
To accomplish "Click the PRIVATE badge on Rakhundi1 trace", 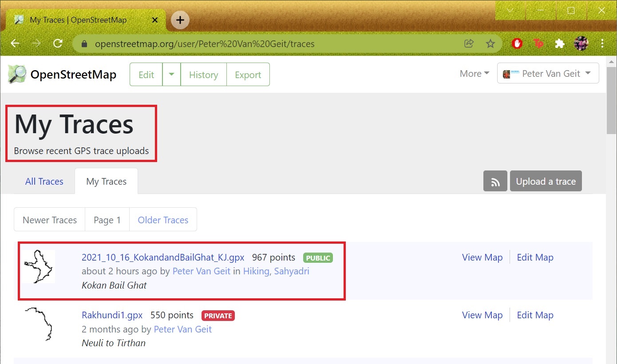I will (x=218, y=316).
